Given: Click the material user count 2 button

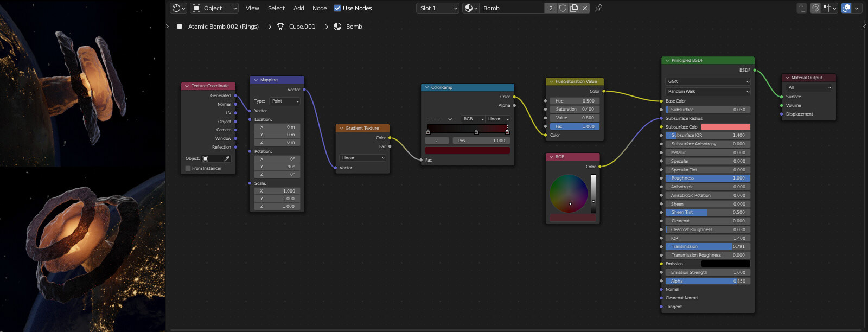Looking at the screenshot, I should (551, 8).
